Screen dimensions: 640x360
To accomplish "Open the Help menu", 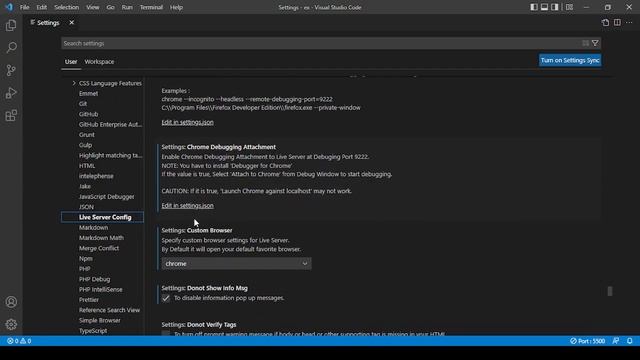I will tap(176, 7).
